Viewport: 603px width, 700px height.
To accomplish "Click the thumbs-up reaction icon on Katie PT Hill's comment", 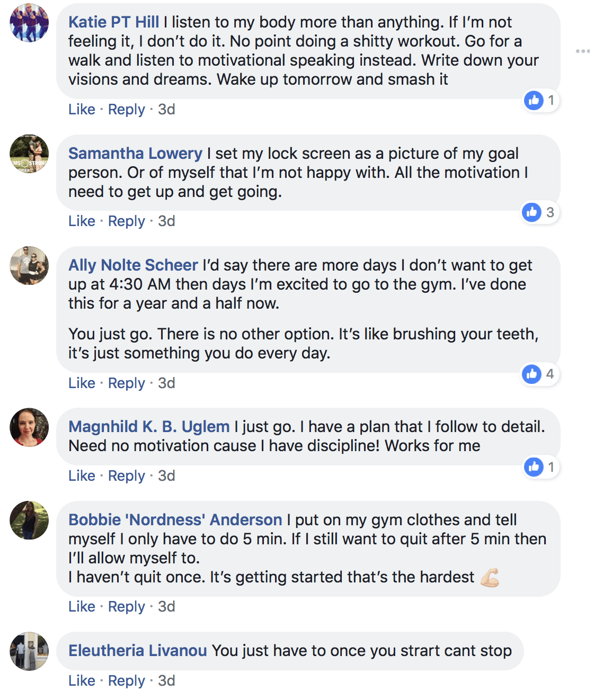I will 534,100.
